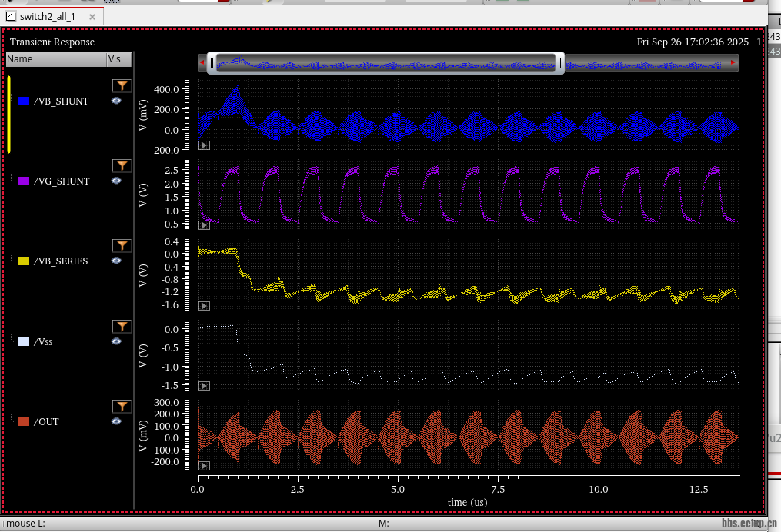Click the V (mV) axis label for /VB_SHUNT
Screen dimensions: 781x532
click(143, 115)
